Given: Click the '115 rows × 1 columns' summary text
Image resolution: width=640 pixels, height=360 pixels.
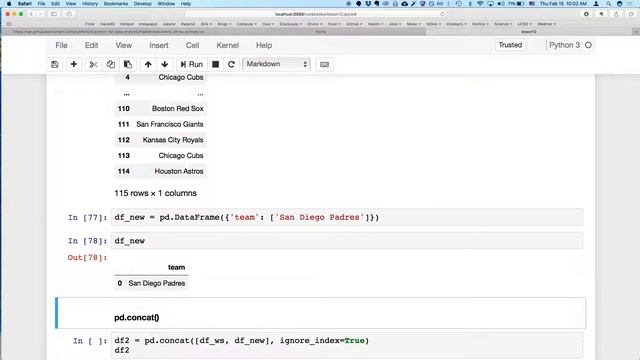Looking at the screenshot, I should (x=156, y=193).
